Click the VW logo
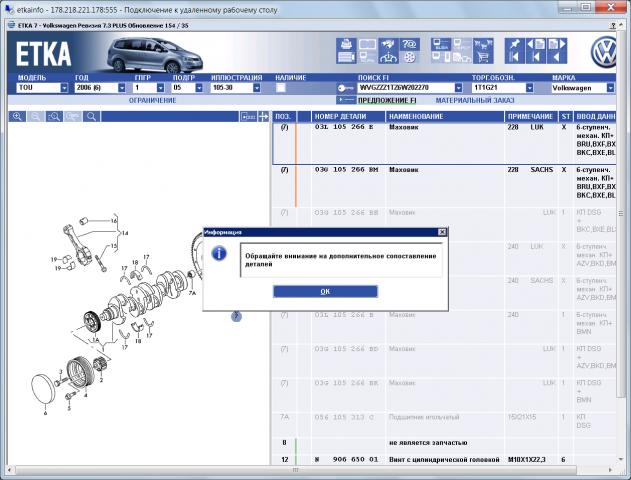This screenshot has height=480, width=631. click(x=604, y=52)
